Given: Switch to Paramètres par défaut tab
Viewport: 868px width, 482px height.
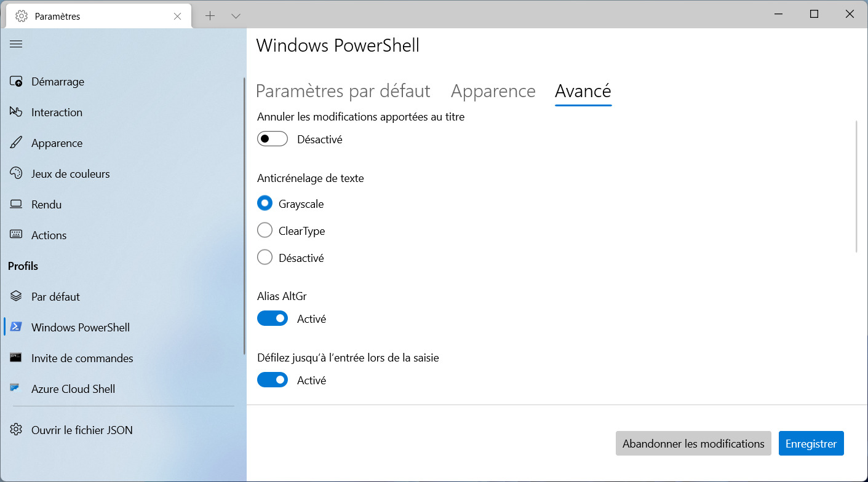Looking at the screenshot, I should (x=343, y=91).
